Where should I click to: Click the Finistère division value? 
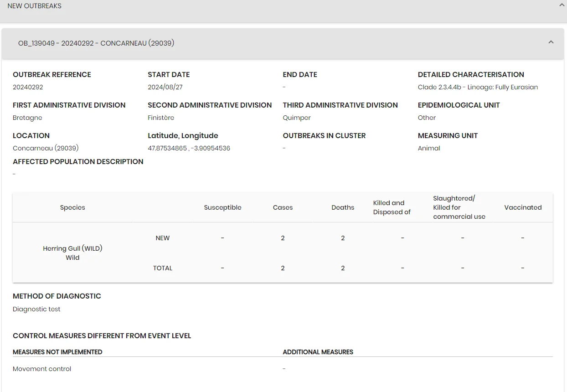point(161,118)
